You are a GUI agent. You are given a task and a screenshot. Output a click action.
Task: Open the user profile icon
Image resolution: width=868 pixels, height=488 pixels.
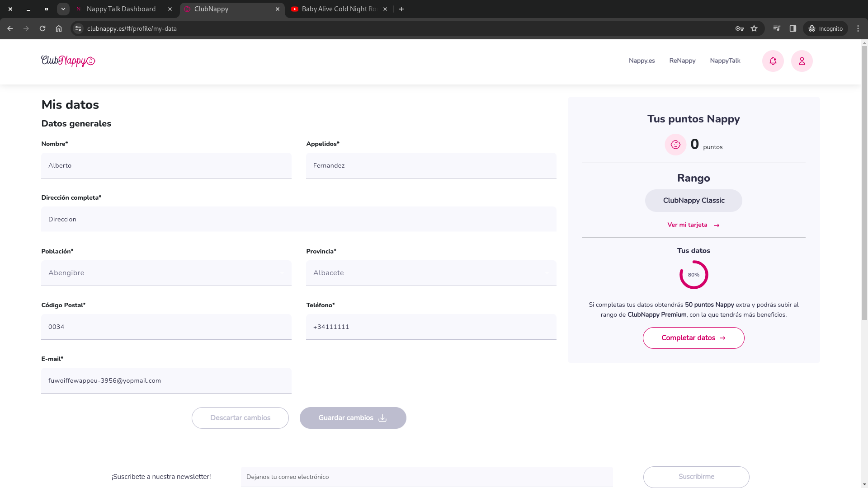pyautogui.click(x=802, y=61)
